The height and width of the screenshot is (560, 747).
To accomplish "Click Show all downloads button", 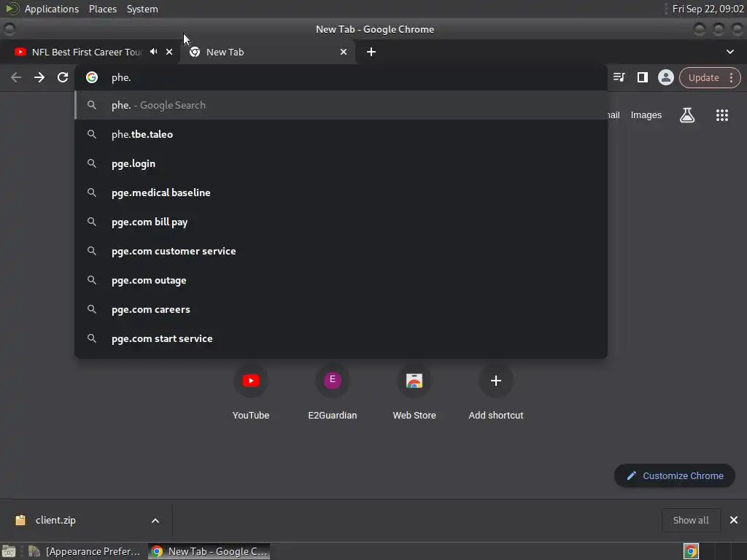I will pos(690,520).
